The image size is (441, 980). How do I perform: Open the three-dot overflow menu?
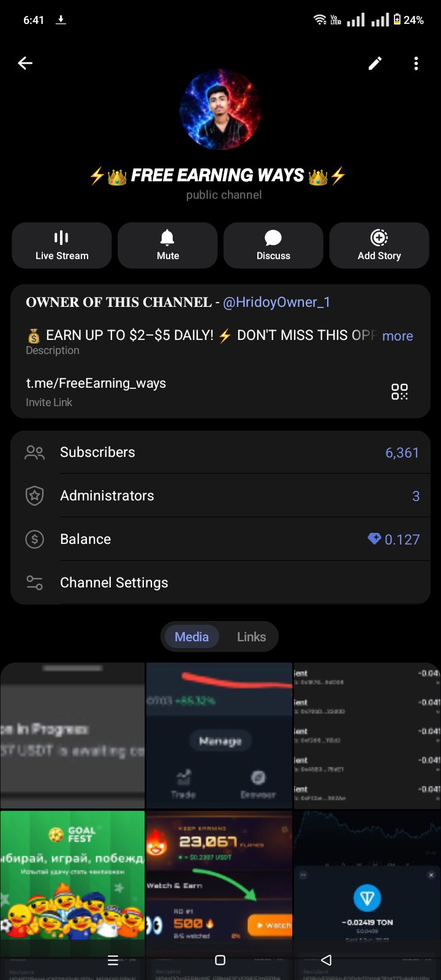tap(416, 63)
